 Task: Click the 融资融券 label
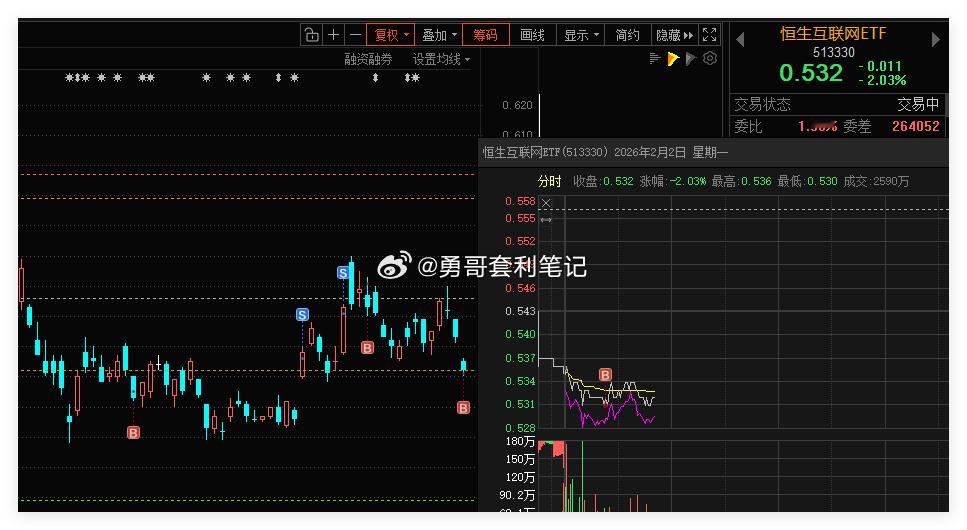[368, 59]
